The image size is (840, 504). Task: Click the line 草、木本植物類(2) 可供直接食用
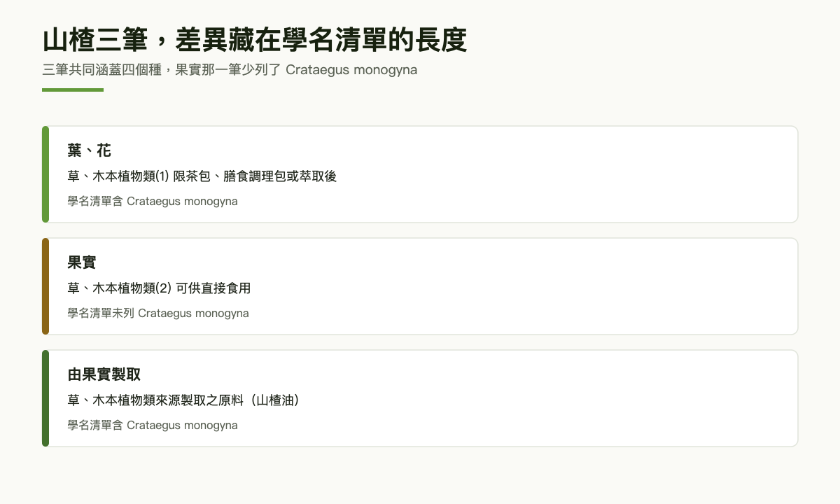(159, 288)
